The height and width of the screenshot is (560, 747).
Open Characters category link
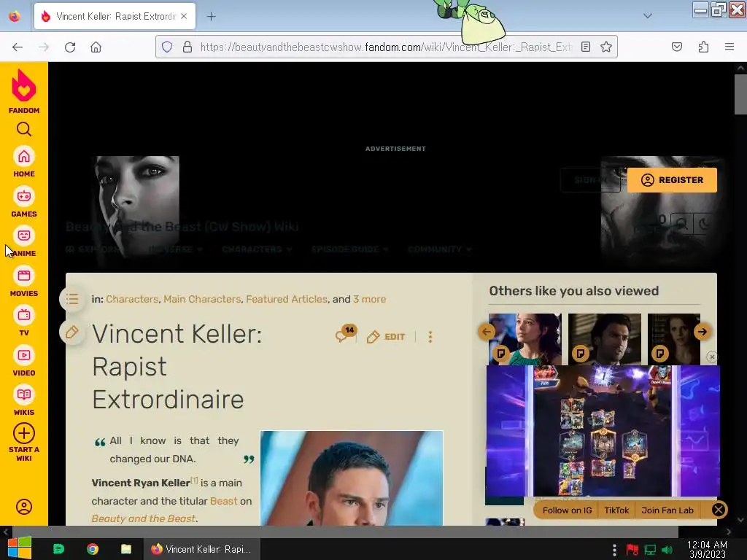[132, 299]
